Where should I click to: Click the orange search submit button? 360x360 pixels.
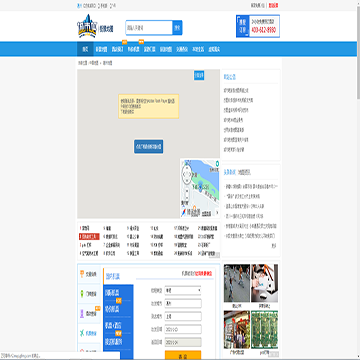point(183,355)
